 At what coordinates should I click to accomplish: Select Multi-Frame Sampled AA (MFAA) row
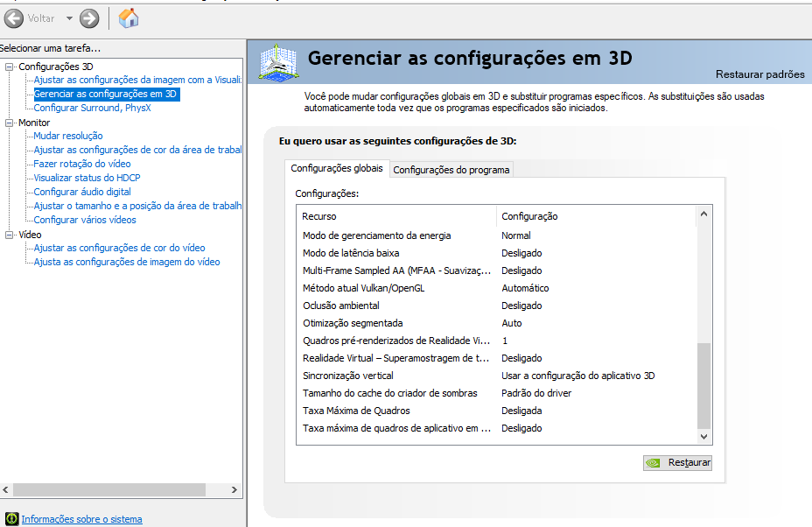tap(496, 271)
